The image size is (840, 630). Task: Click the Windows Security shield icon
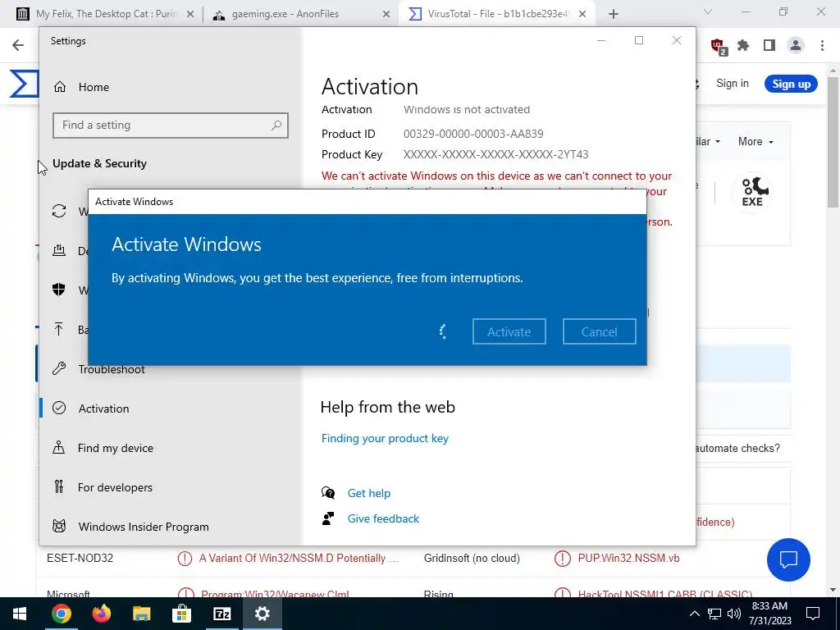[x=59, y=290]
